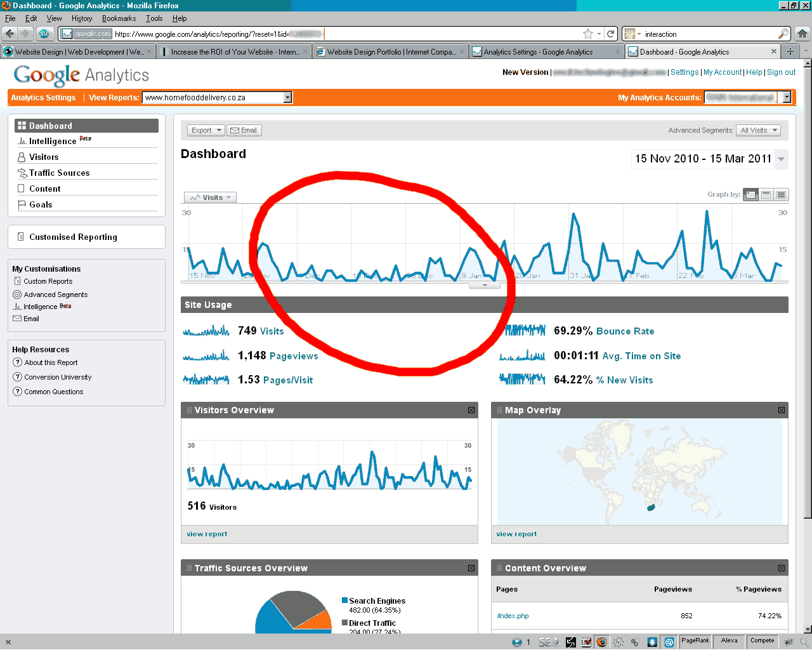The width and height of the screenshot is (812, 650).
Task: Graph by week view toggle
Action: 766,194
